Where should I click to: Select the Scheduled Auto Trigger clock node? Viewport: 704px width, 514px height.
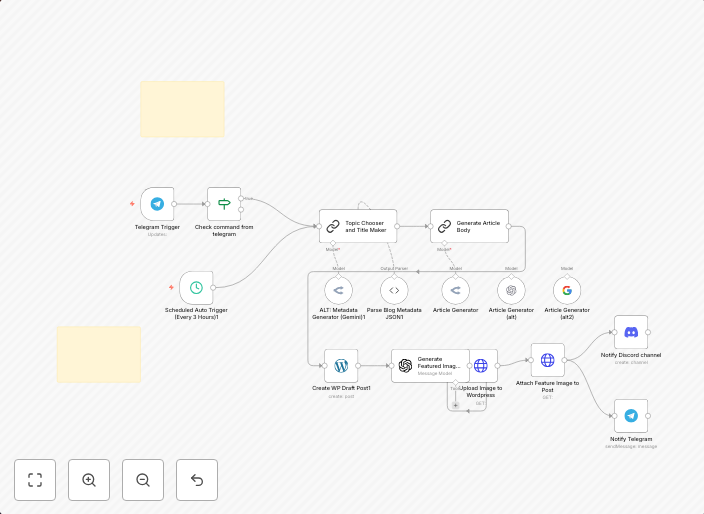pyautogui.click(x=196, y=288)
